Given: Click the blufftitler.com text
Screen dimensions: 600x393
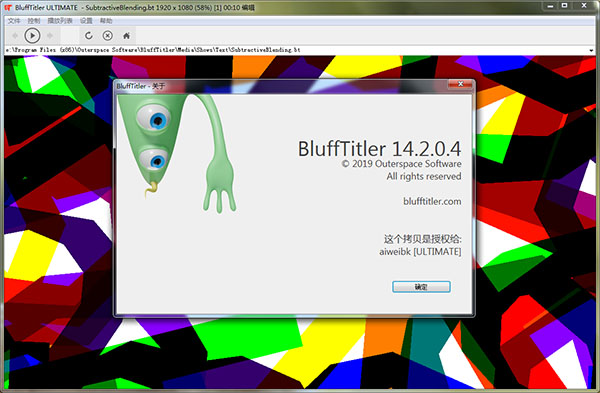Looking at the screenshot, I should tap(432, 201).
